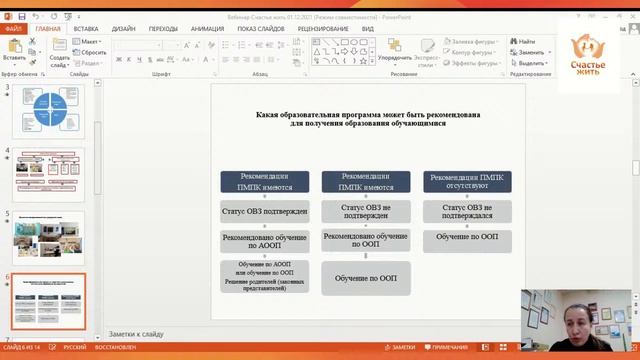Click the Copy icon in clipboard group
Screen dimensions: 640x360
pyautogui.click(x=32, y=52)
